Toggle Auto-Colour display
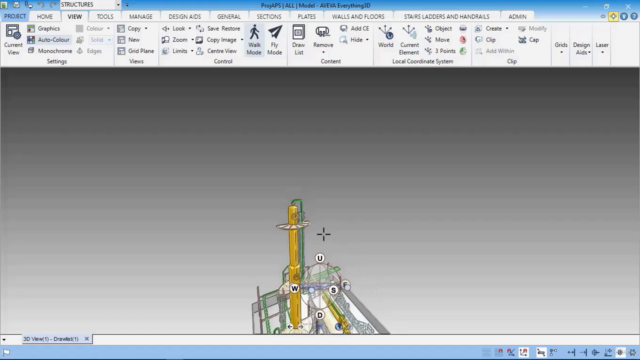This screenshot has width=640, height=360. 49,40
